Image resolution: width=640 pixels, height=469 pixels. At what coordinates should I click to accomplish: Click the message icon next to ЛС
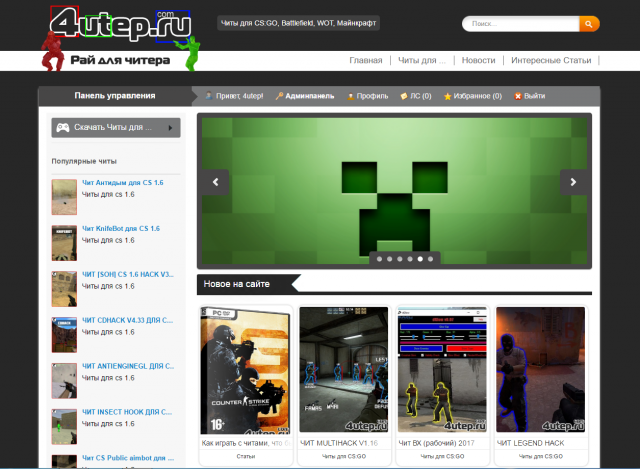point(404,96)
